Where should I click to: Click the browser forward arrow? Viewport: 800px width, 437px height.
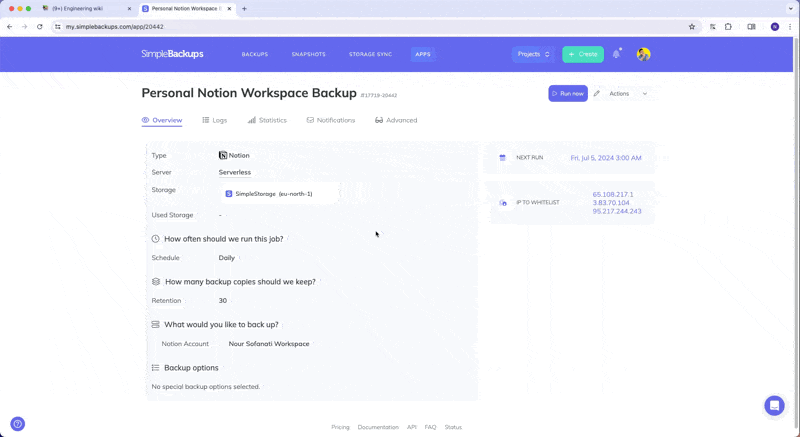click(24, 27)
